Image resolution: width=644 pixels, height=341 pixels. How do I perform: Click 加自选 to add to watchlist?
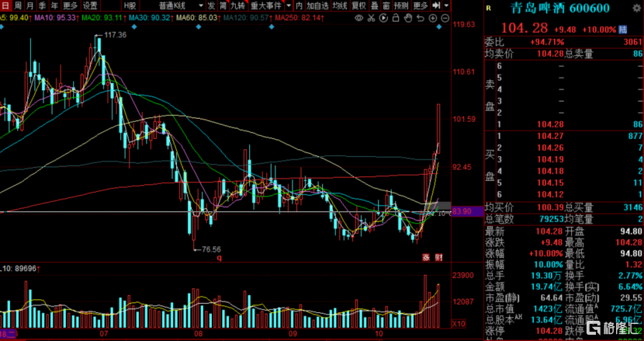click(318, 5)
